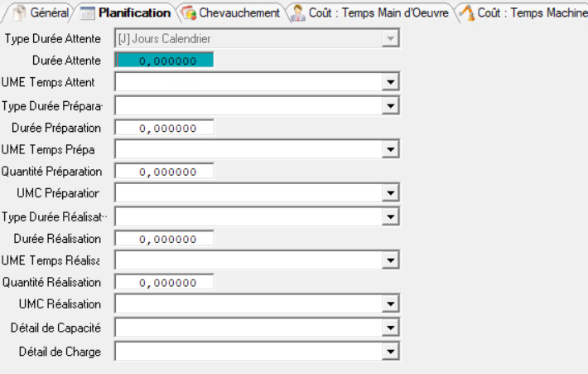The height and width of the screenshot is (374, 588).
Task: Open the Coût : Temps Main d'Oeuvre tab
Action: (378, 13)
